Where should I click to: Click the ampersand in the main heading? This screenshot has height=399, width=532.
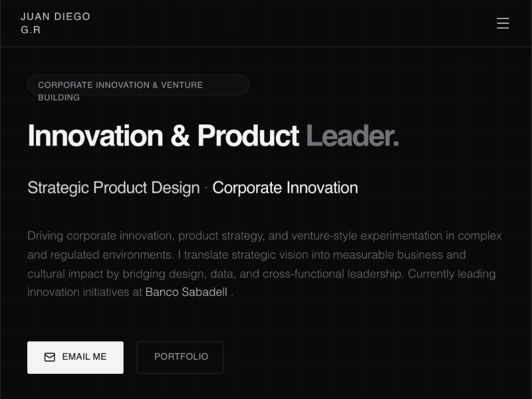coord(180,136)
